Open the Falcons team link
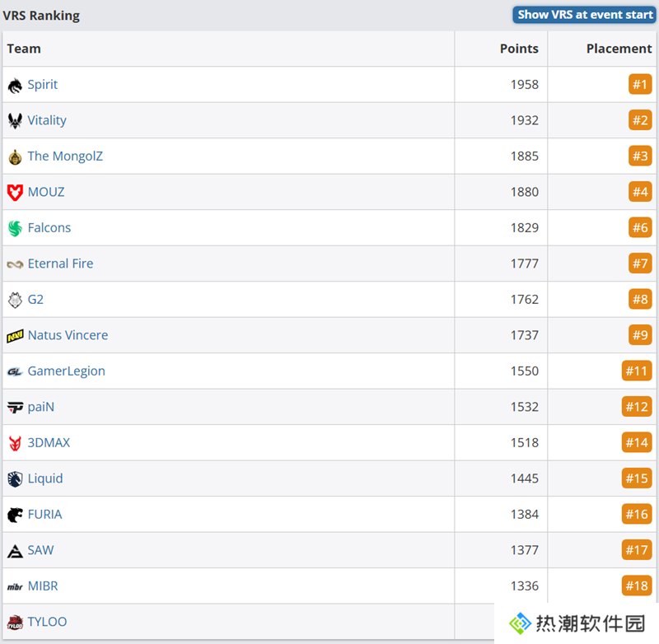 point(49,227)
